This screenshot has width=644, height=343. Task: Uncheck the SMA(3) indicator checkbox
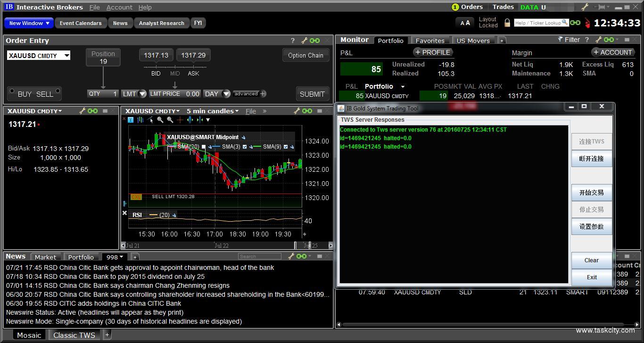click(x=245, y=147)
